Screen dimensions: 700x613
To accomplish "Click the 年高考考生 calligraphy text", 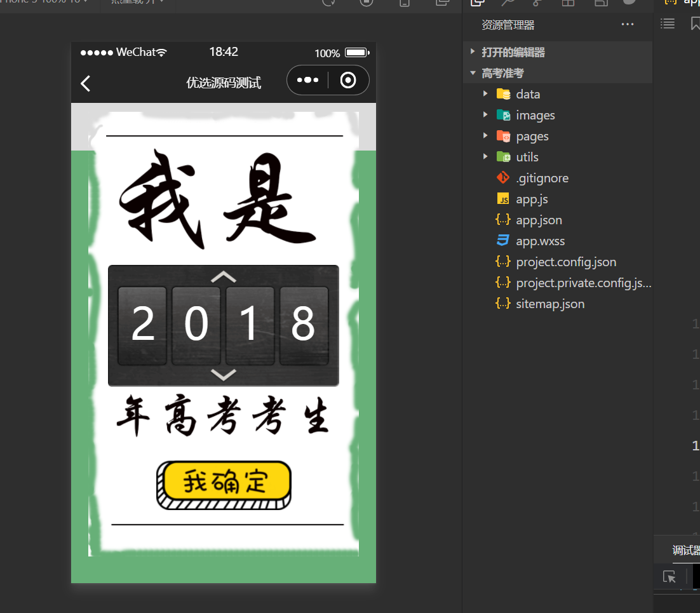I will 223,415.
